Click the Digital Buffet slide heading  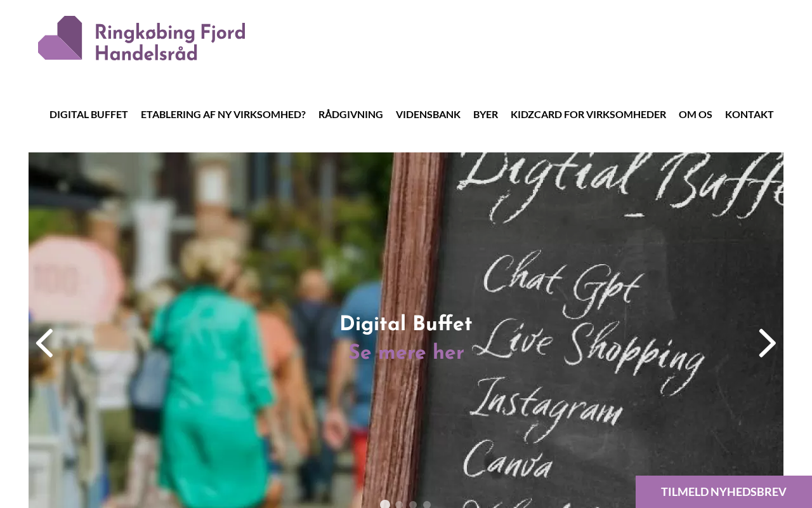(x=406, y=324)
